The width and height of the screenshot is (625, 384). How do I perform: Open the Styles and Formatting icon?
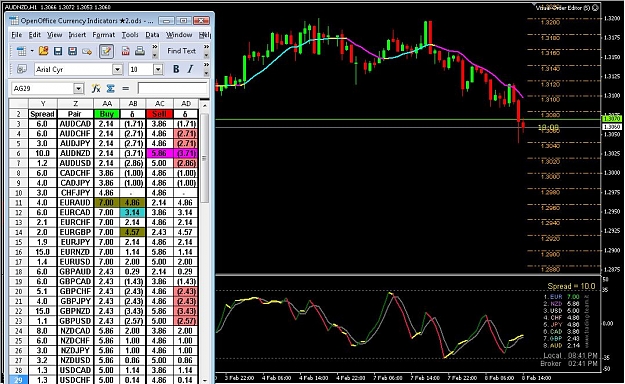coord(22,69)
